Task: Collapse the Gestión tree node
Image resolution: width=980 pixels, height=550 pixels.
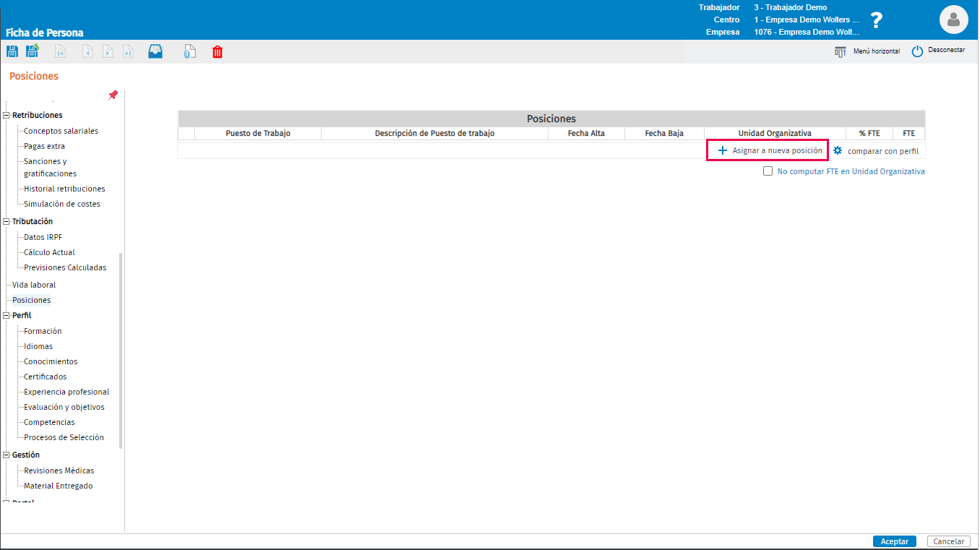Action: click(7, 455)
